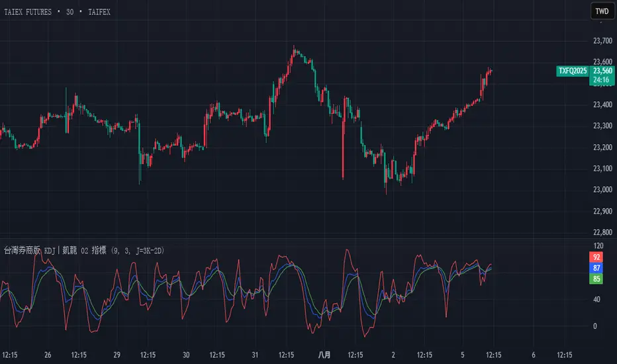Viewport: 617px width, 364px height.
Task: Click the red 92 J-value label
Action: 598,257
